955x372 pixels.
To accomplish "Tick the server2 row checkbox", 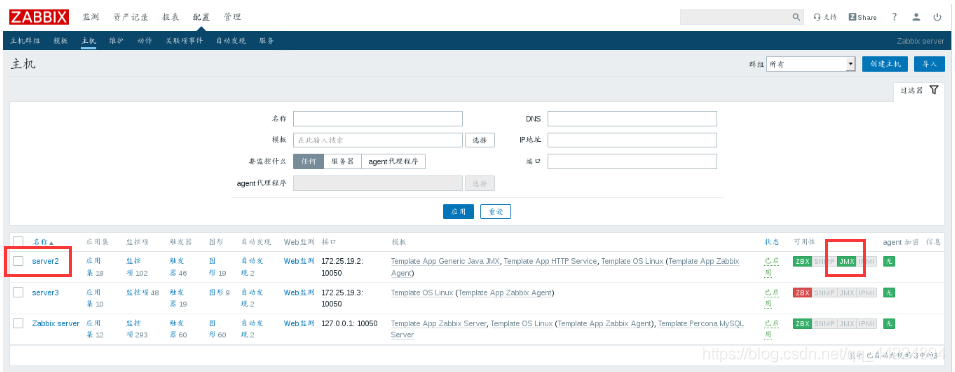I will click(x=18, y=261).
